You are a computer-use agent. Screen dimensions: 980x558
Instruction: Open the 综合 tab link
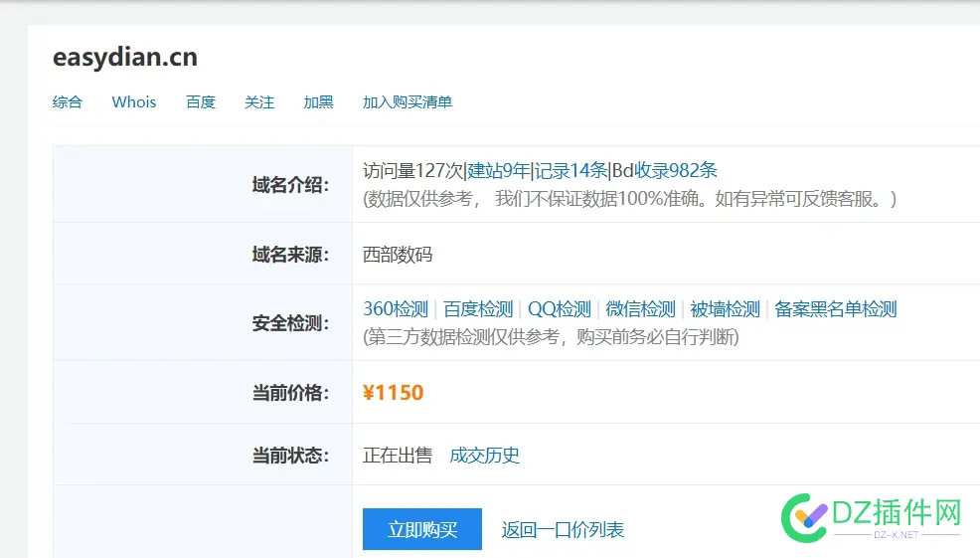tap(68, 102)
